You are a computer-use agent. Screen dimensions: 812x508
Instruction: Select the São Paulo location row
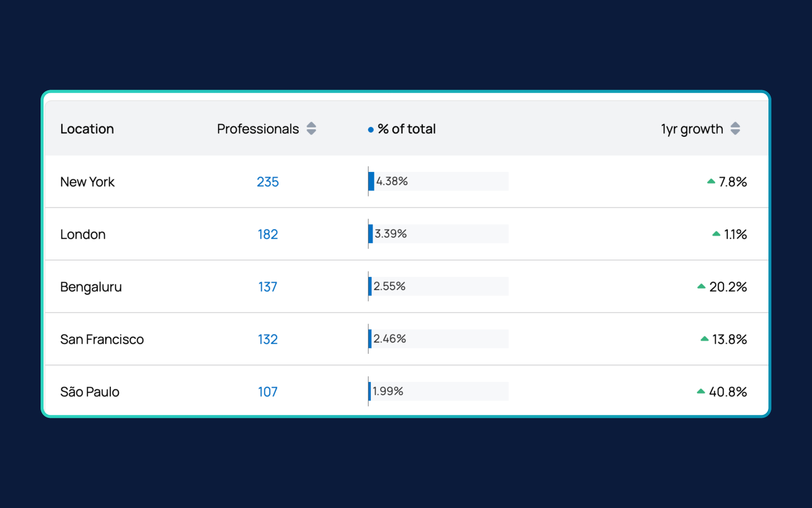406,390
